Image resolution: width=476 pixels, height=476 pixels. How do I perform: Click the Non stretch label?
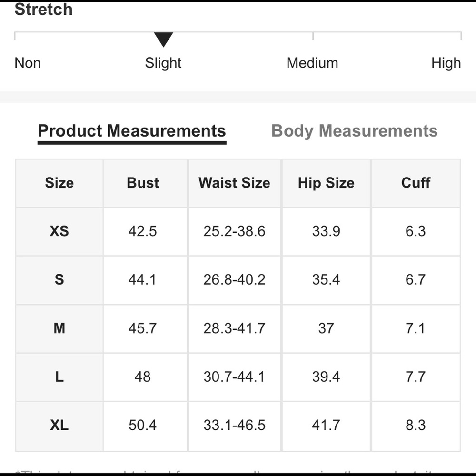28,63
